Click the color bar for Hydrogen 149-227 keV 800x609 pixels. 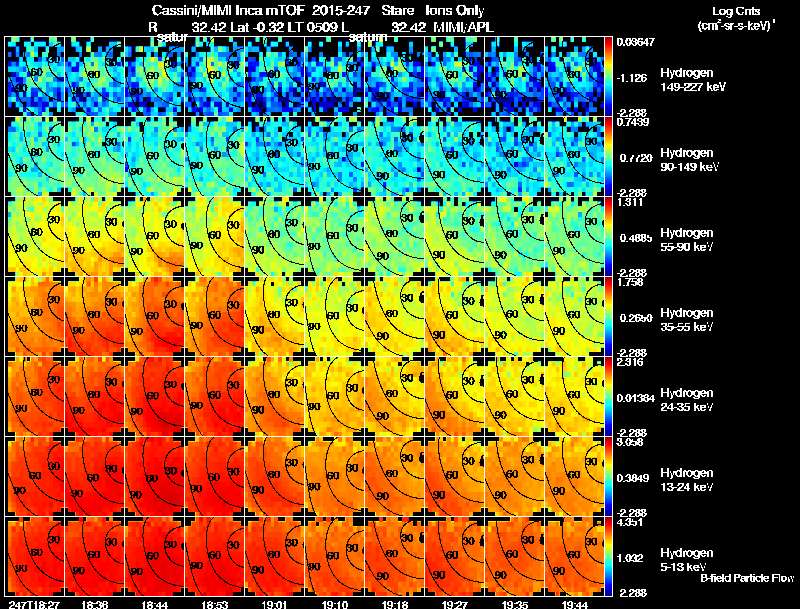click(608, 77)
